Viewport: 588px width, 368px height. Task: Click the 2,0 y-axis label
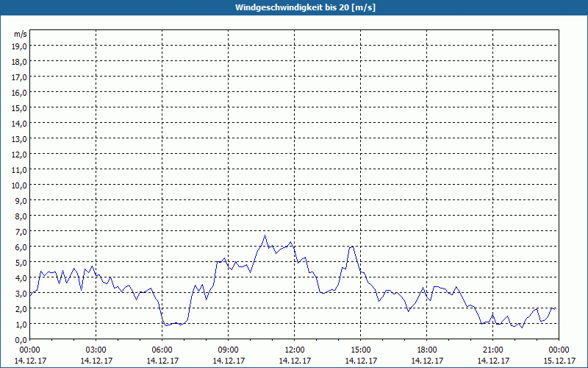tap(22, 309)
